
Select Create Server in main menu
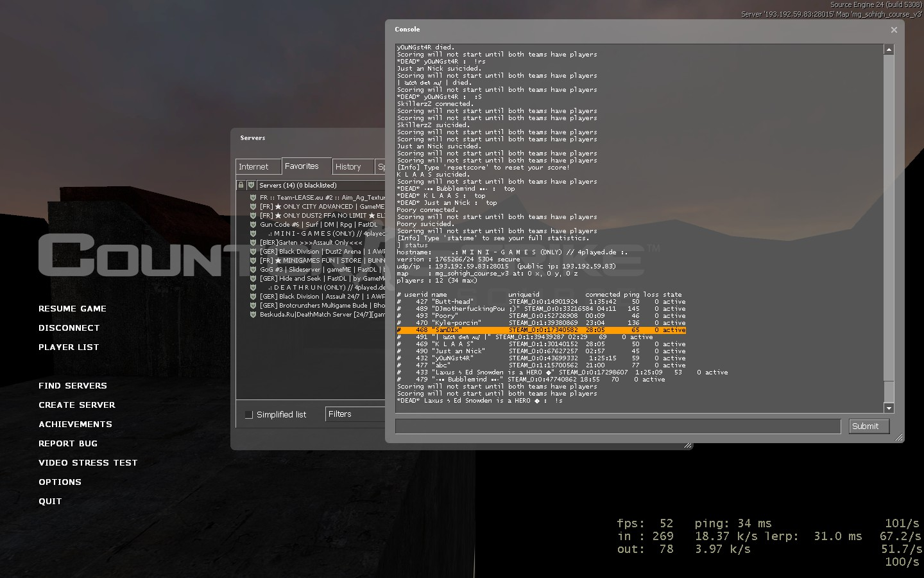coord(77,405)
